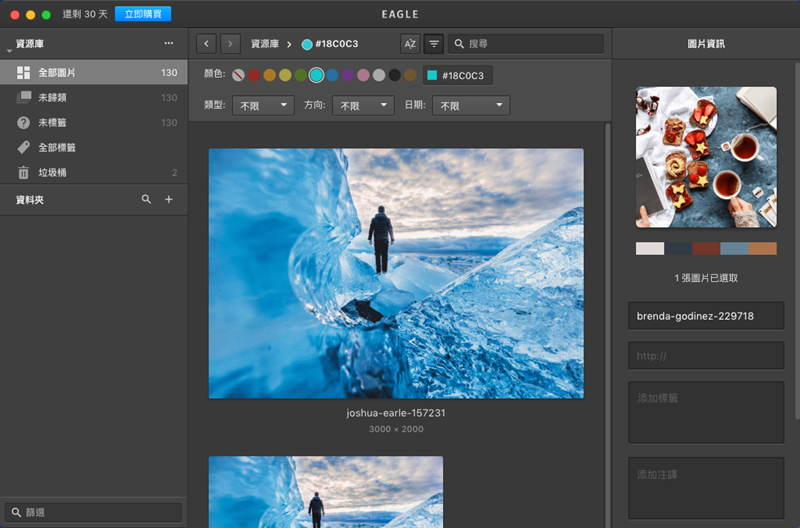Add new folder with plus icon
This screenshot has height=528, width=800.
tap(169, 200)
